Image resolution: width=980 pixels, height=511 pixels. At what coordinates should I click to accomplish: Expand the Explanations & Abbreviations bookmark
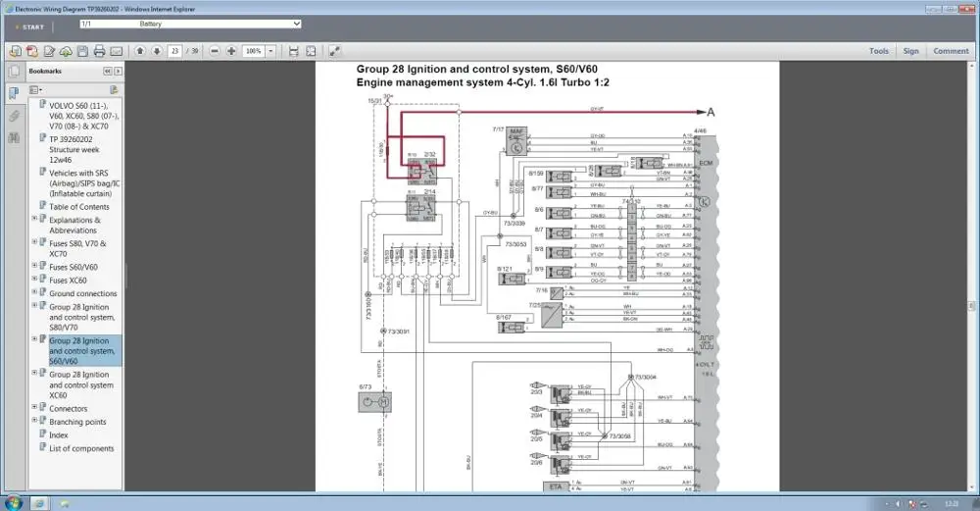(34, 219)
